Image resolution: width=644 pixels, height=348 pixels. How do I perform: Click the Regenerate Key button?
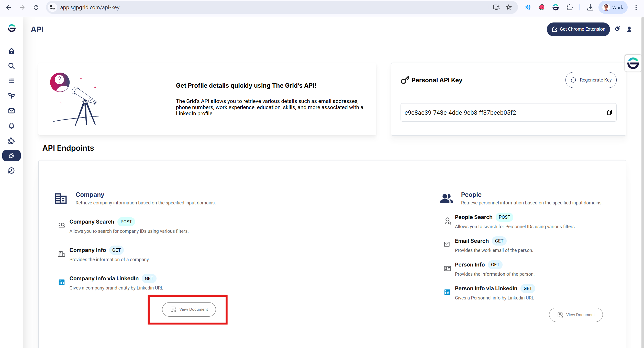(x=591, y=80)
